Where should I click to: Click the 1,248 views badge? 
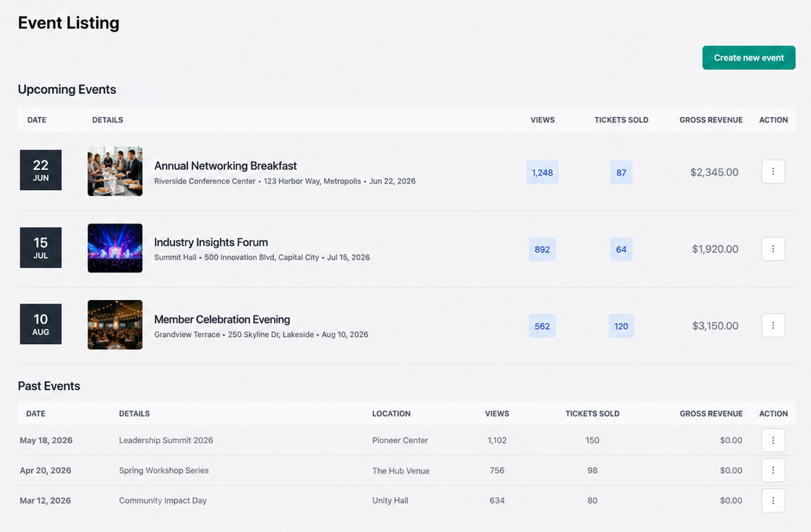[542, 173]
